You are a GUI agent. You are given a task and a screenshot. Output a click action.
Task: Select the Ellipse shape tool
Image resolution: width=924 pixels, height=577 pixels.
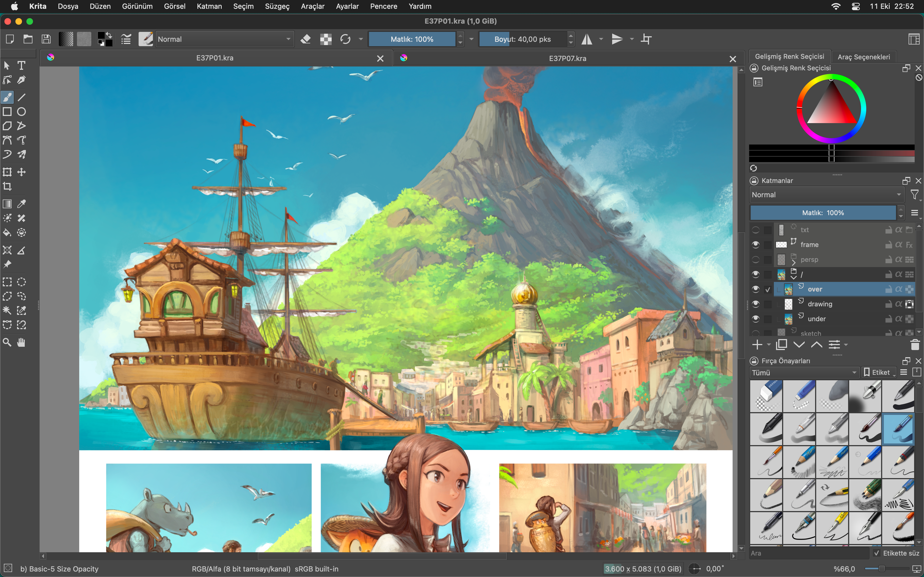click(21, 112)
